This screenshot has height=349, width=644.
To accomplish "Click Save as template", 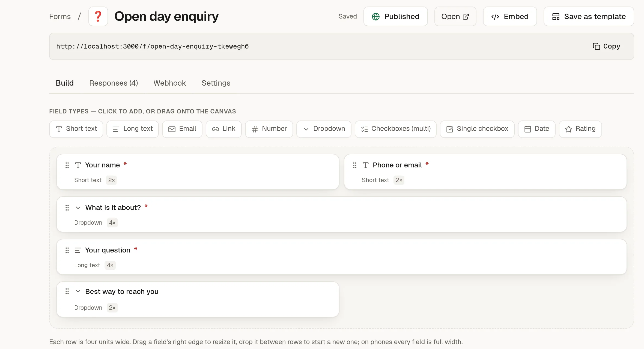I will pos(589,16).
